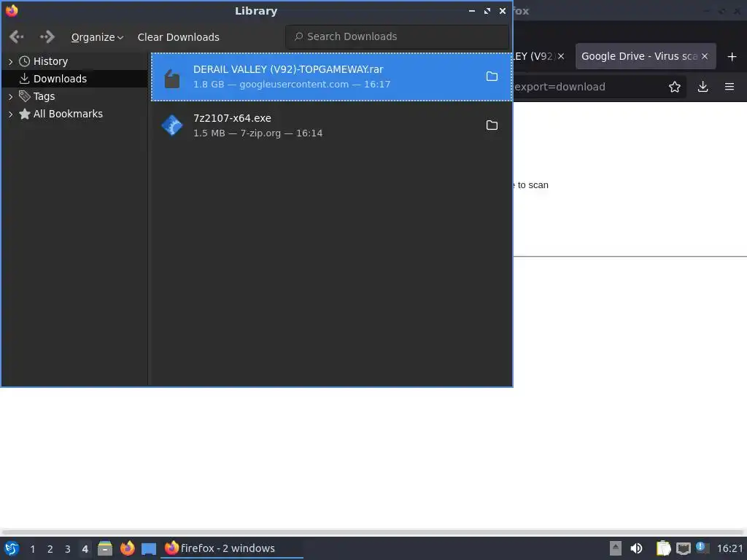Open a new Firefox tab
This screenshot has width=747, height=560.
tap(732, 57)
